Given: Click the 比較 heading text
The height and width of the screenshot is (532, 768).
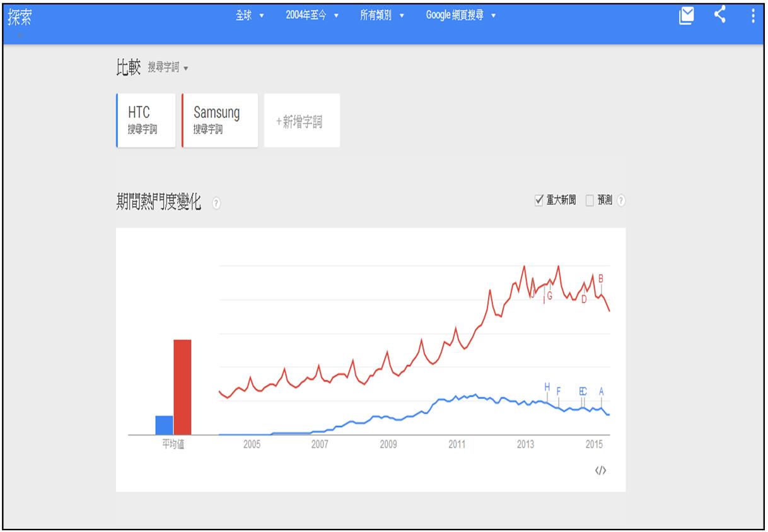Looking at the screenshot, I should [128, 67].
